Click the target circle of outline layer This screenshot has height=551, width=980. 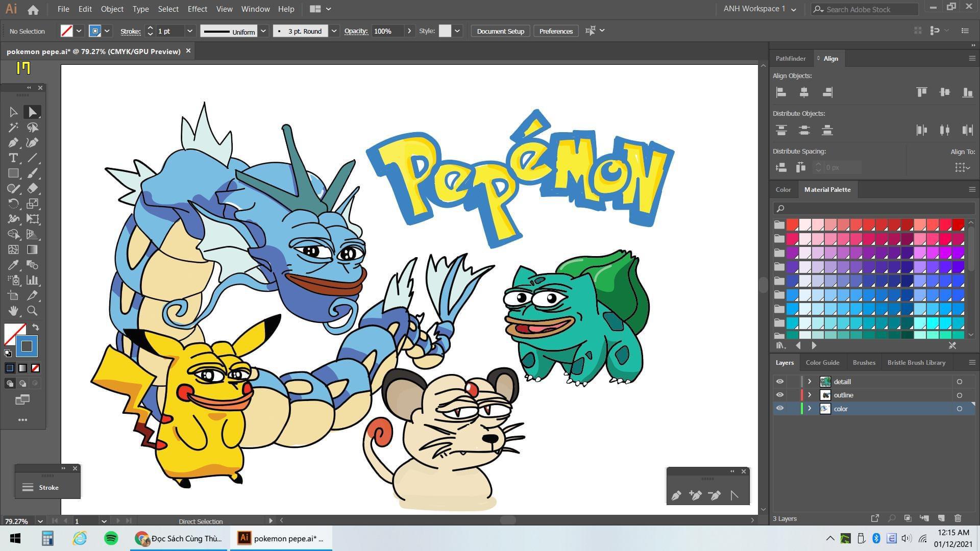click(960, 395)
